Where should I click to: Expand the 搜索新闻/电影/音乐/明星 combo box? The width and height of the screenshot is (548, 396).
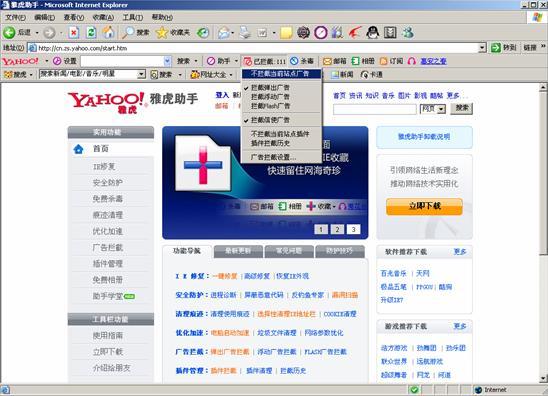click(x=141, y=74)
